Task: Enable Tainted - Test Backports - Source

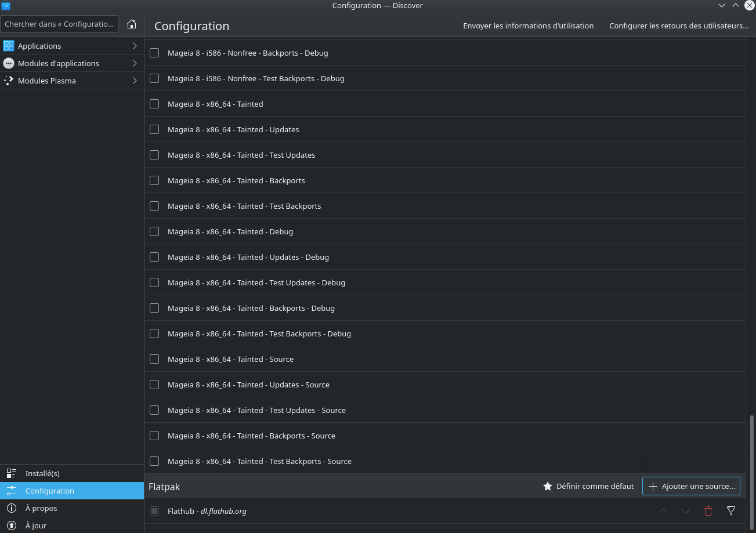Action: click(154, 461)
